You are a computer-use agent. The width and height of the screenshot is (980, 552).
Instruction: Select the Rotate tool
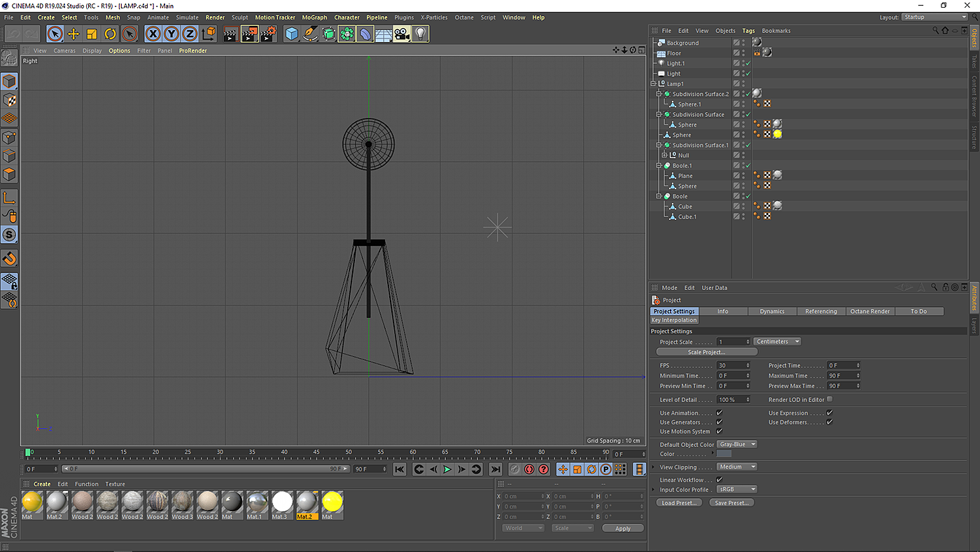[111, 34]
